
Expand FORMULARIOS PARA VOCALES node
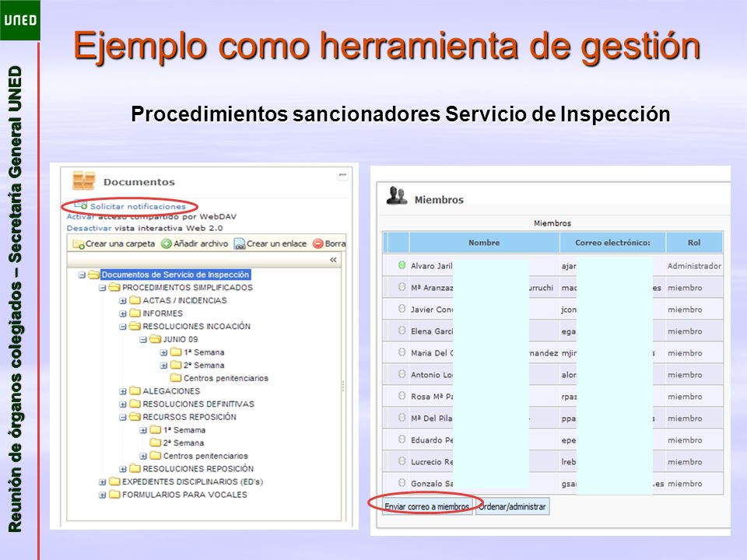point(102,495)
